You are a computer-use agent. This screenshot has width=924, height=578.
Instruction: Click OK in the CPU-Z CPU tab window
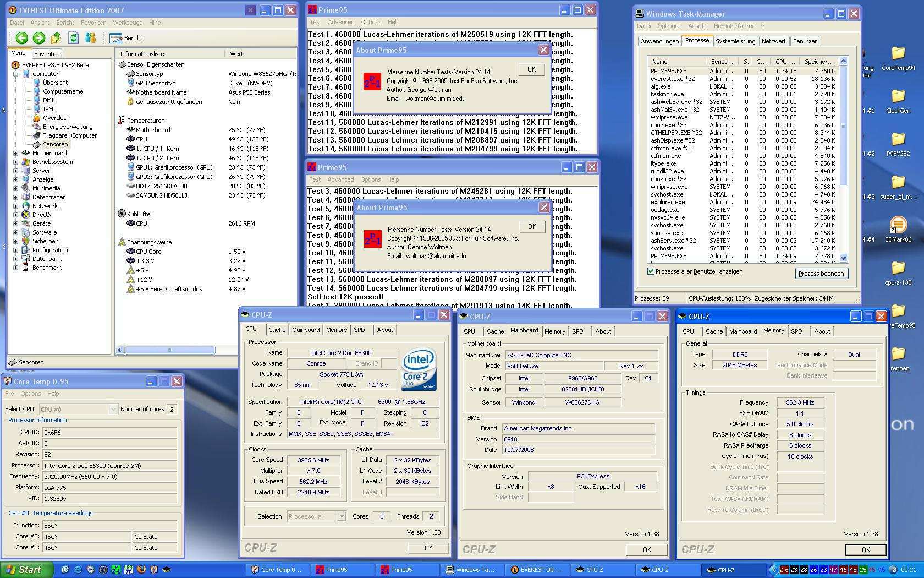pyautogui.click(x=428, y=548)
